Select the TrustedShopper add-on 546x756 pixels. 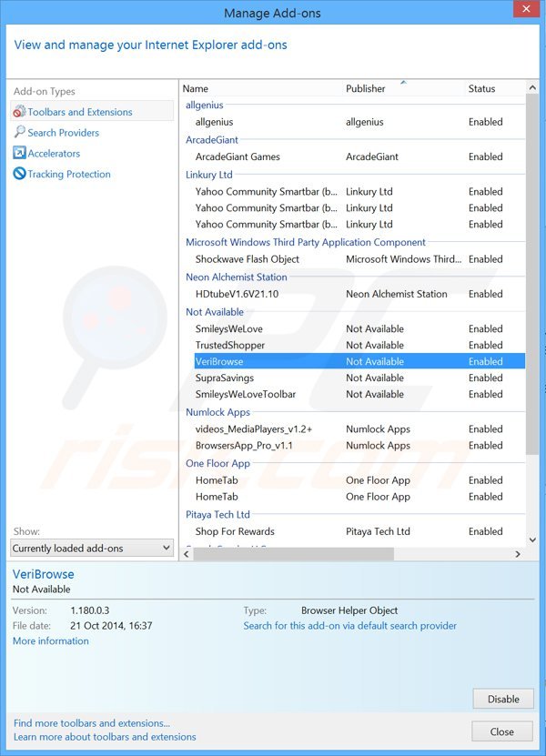pos(359,345)
